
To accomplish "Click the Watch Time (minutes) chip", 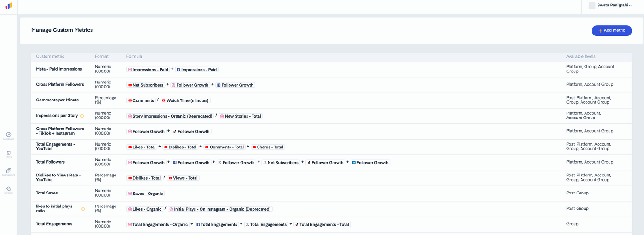I will point(185,100).
